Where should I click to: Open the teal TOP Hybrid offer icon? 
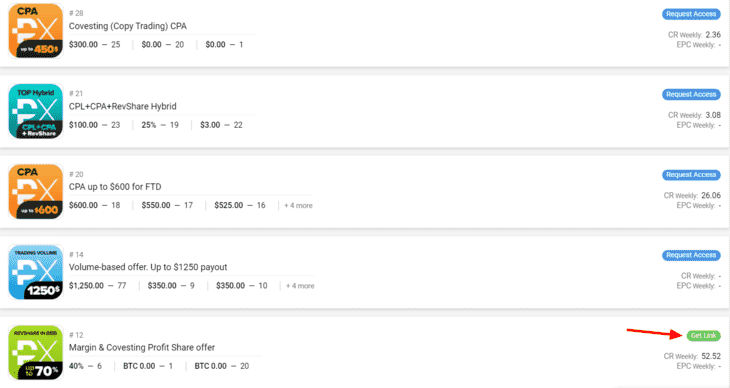(35, 111)
